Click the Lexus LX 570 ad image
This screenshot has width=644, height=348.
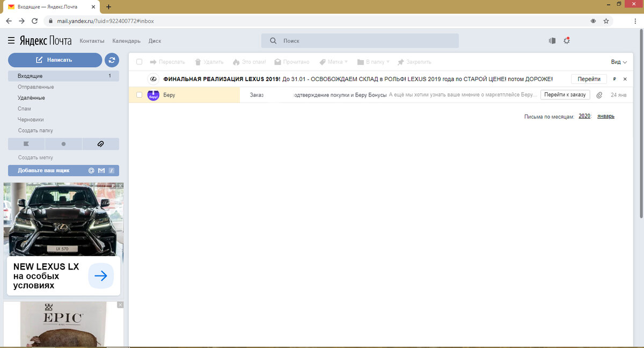(63, 219)
